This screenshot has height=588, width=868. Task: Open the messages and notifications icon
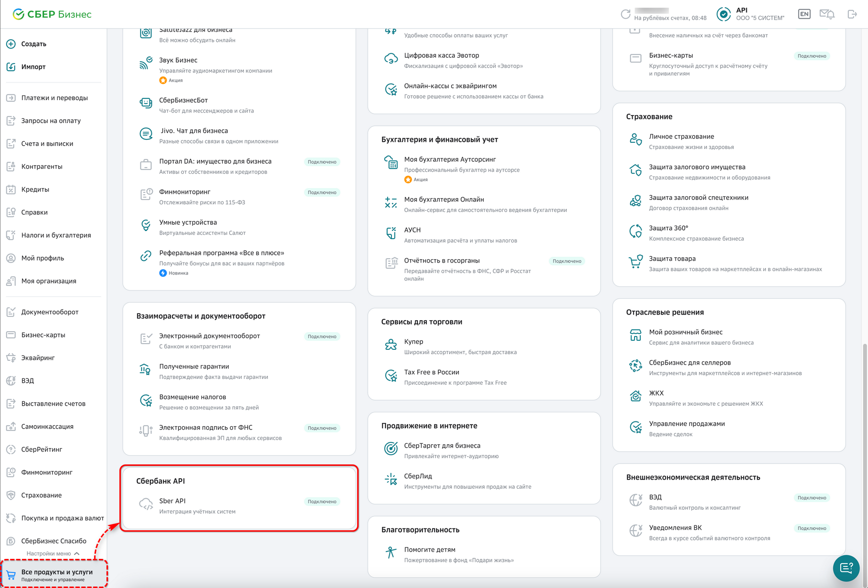[x=827, y=14]
